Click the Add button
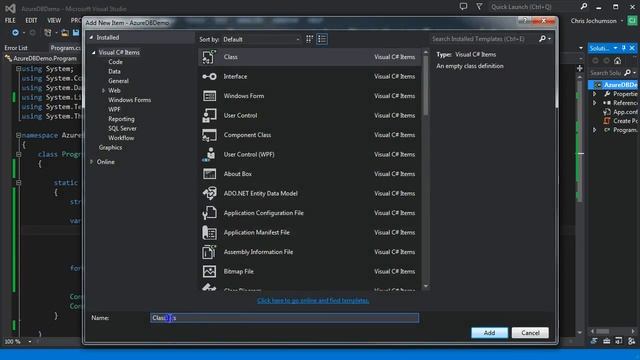The image size is (640, 360). pos(489,333)
